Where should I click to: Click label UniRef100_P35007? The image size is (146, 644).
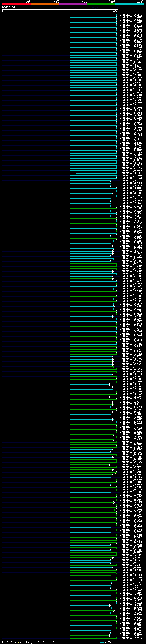pos(131,37)
